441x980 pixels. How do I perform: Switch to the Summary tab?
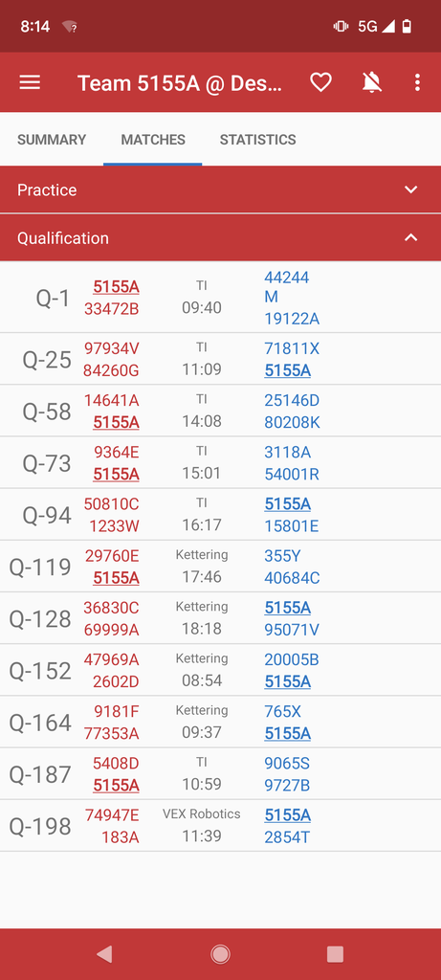tap(52, 140)
